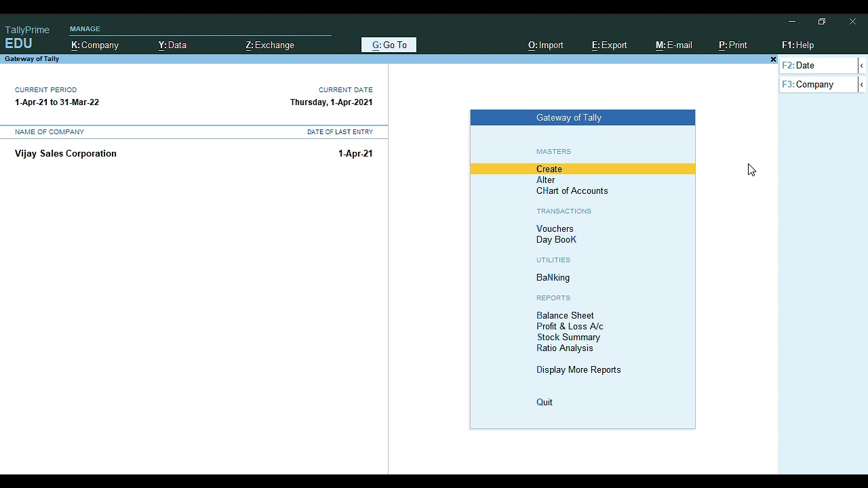Open Day Book entry
Screen dimensions: 868x488
556,240
